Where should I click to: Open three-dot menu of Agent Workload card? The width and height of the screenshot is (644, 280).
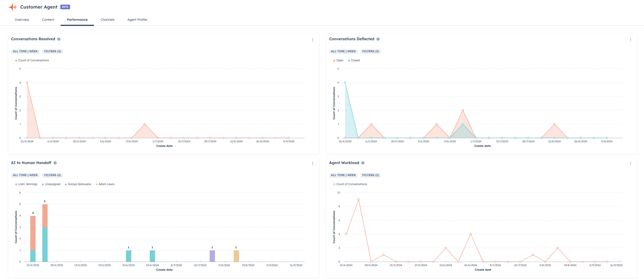[631, 164]
